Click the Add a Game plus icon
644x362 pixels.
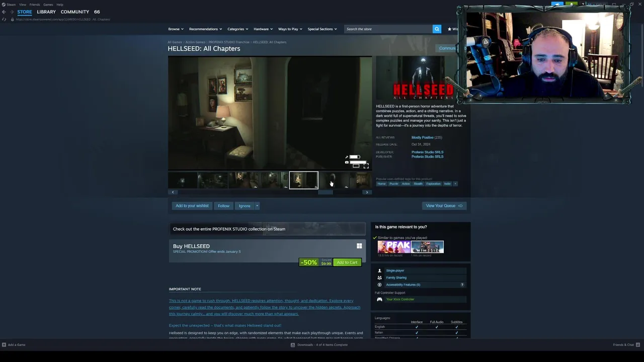click(4, 345)
